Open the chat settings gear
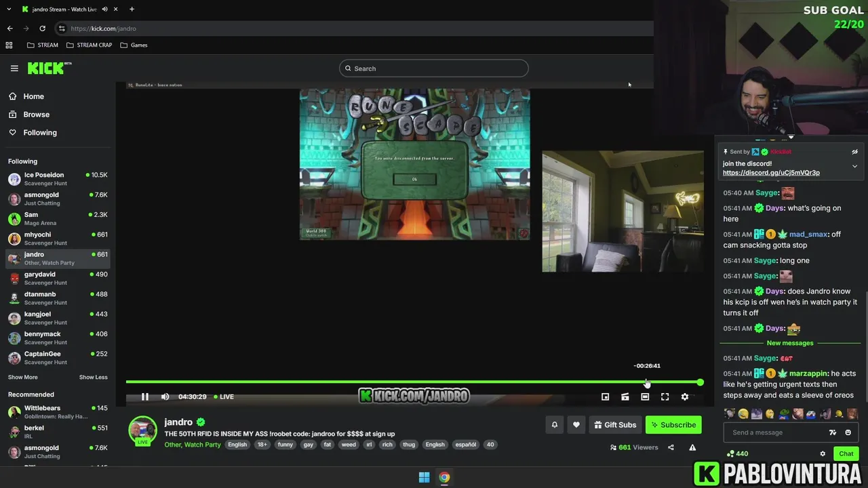Image resolution: width=868 pixels, height=488 pixels. tap(823, 454)
